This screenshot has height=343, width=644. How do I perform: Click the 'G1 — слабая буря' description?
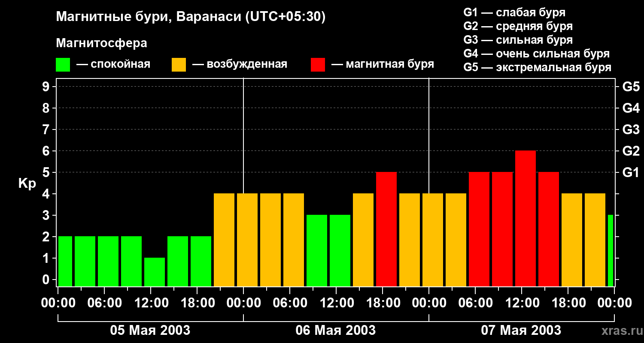pyautogui.click(x=514, y=12)
